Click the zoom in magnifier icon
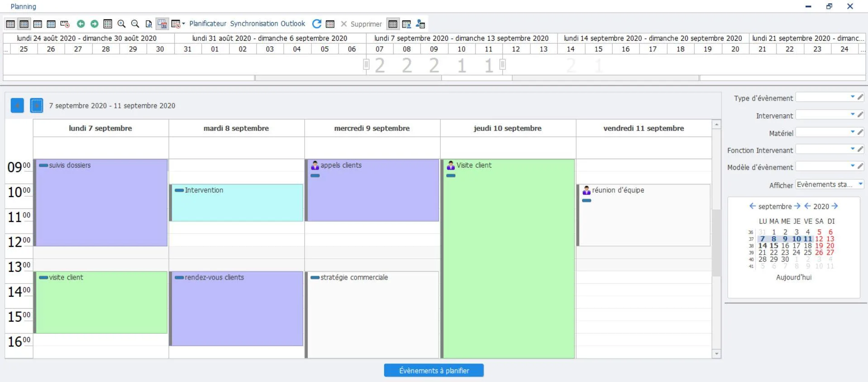Image resolution: width=868 pixels, height=382 pixels. (x=121, y=24)
